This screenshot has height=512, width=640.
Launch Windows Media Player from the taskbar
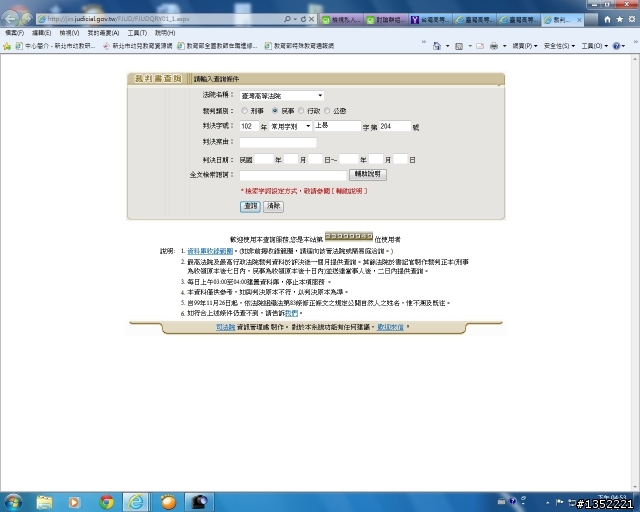click(x=74, y=502)
